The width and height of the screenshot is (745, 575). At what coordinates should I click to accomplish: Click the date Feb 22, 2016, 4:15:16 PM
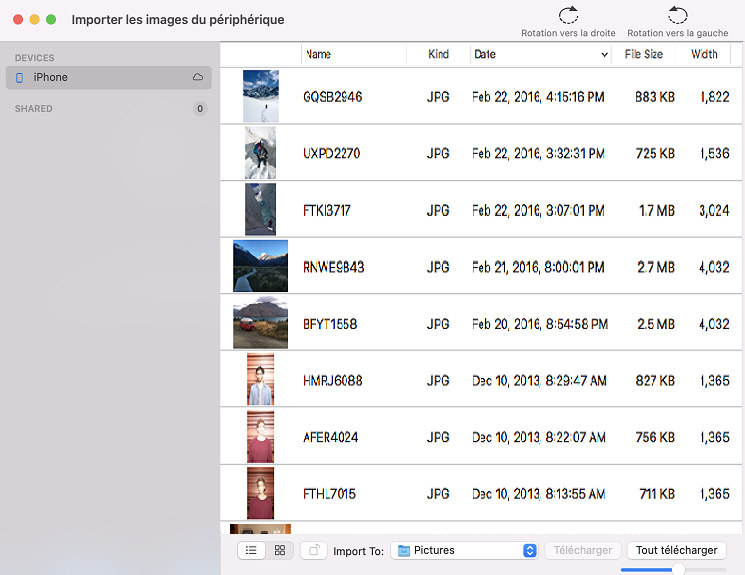(538, 97)
